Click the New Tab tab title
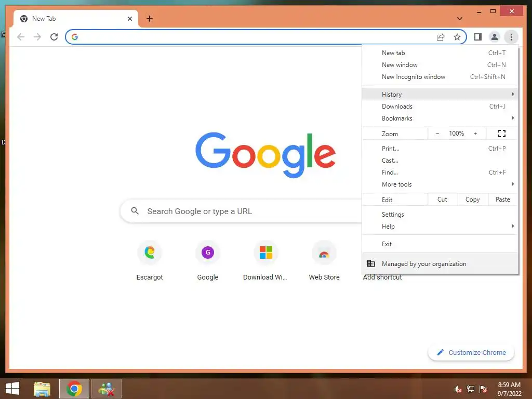The image size is (532, 399). [x=44, y=19]
